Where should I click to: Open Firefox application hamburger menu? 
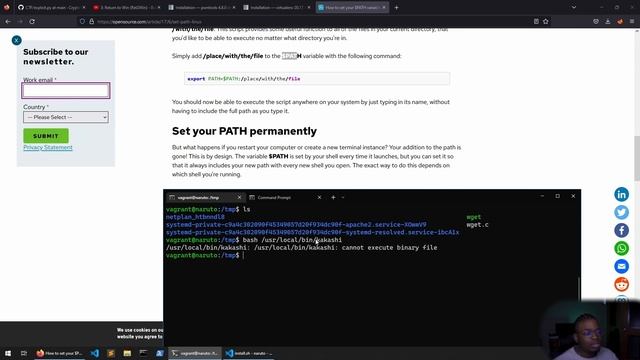tap(632, 21)
